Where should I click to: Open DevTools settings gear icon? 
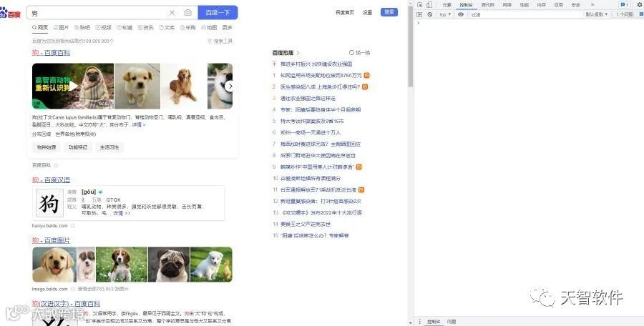coord(640,5)
